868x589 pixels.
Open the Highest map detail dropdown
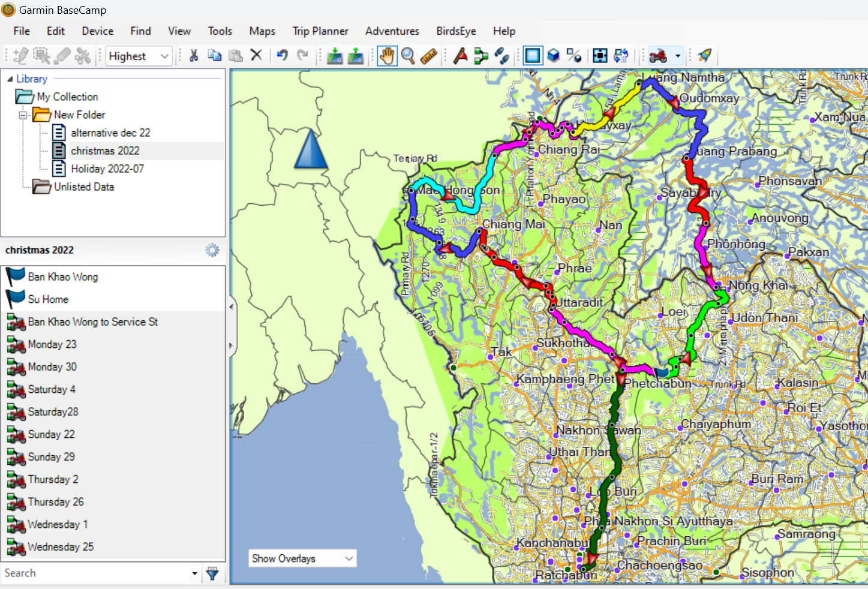point(139,56)
